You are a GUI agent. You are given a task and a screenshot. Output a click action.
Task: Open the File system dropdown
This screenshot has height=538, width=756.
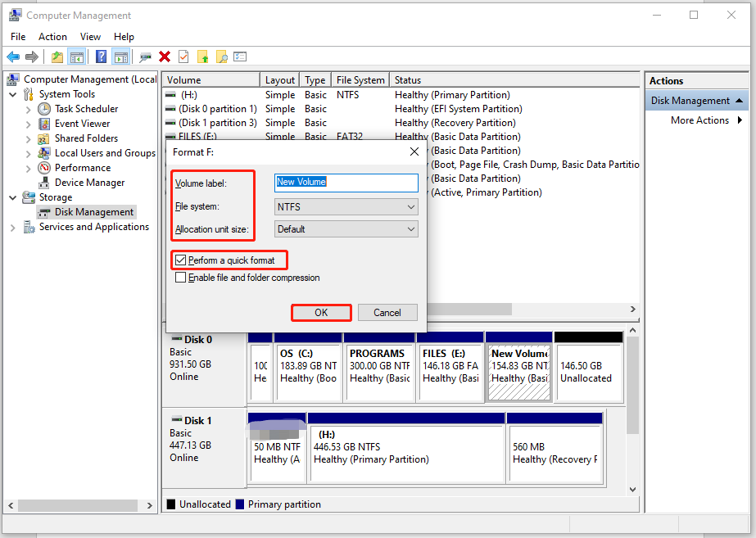point(346,208)
